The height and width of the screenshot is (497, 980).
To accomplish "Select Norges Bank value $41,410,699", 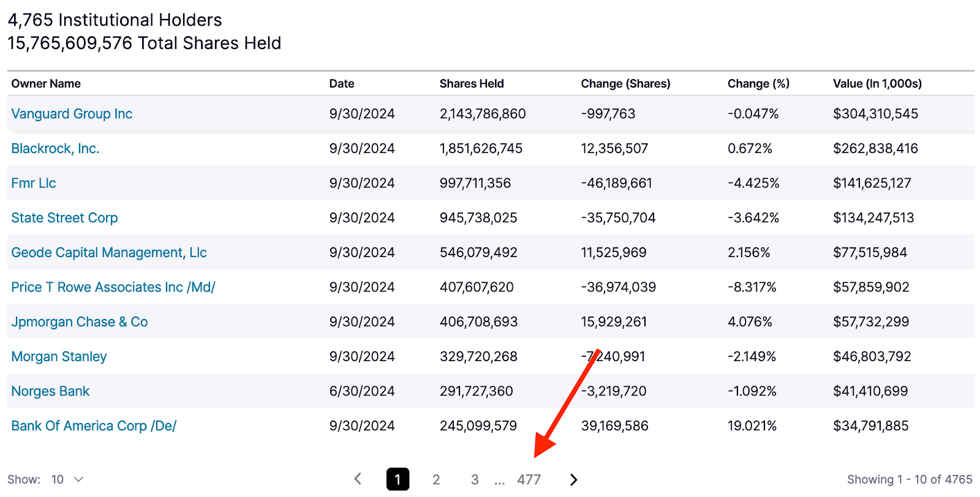I will point(870,391).
